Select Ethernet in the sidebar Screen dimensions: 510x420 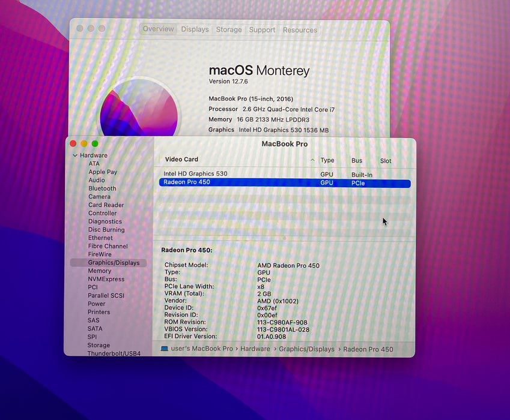point(100,238)
